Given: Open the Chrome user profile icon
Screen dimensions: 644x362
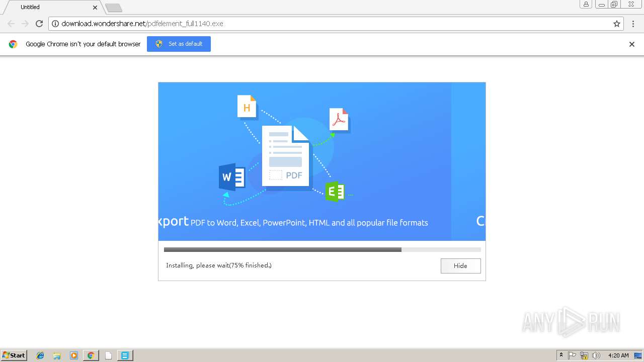Looking at the screenshot, I should (586, 4).
